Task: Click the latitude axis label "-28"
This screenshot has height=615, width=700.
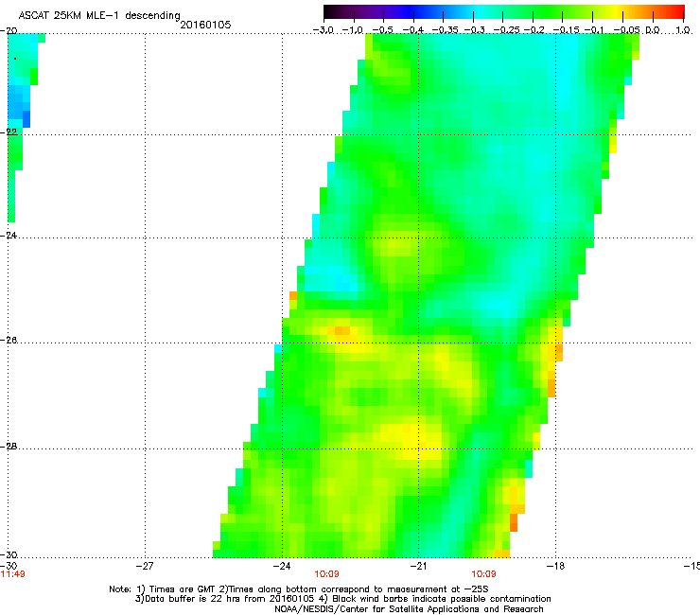Action: pyautogui.click(x=9, y=447)
